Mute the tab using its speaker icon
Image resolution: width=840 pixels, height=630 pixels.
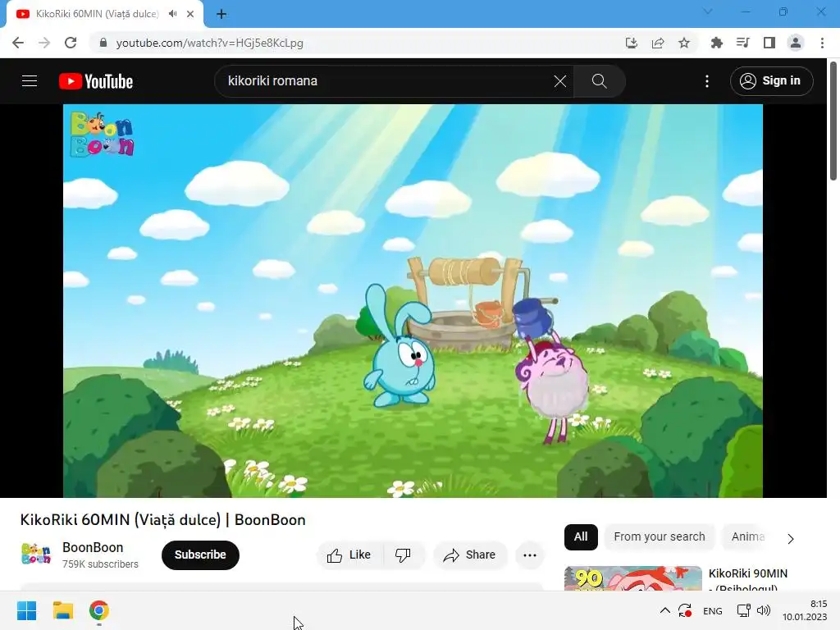tap(172, 14)
